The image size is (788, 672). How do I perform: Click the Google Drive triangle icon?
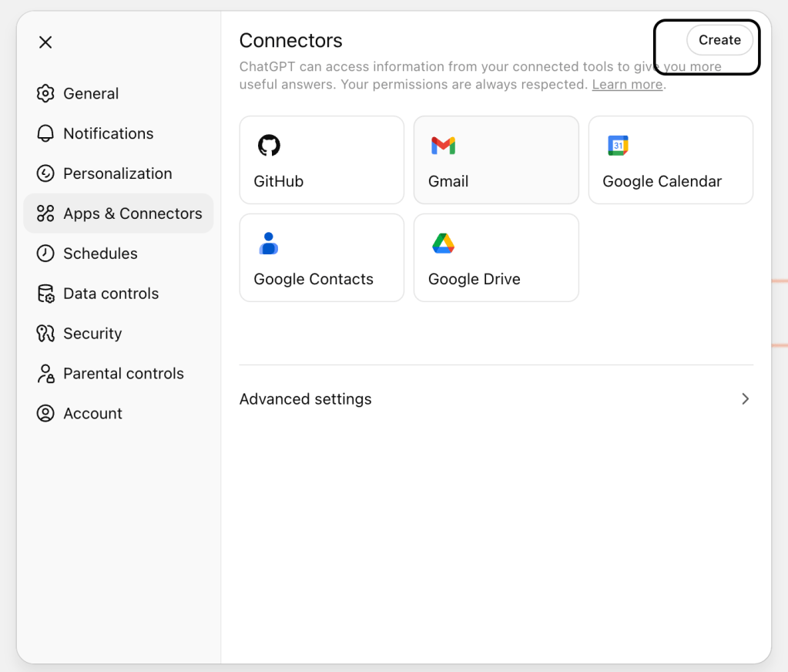(x=443, y=244)
